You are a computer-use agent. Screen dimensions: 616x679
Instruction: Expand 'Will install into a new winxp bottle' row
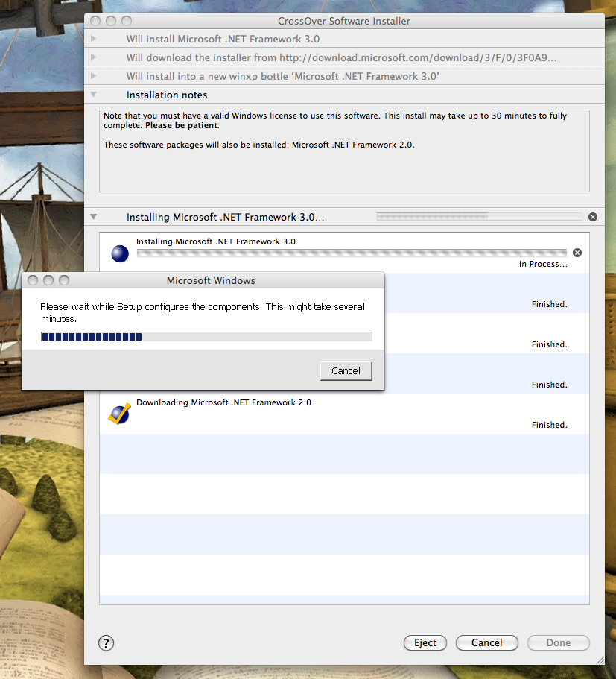click(93, 75)
